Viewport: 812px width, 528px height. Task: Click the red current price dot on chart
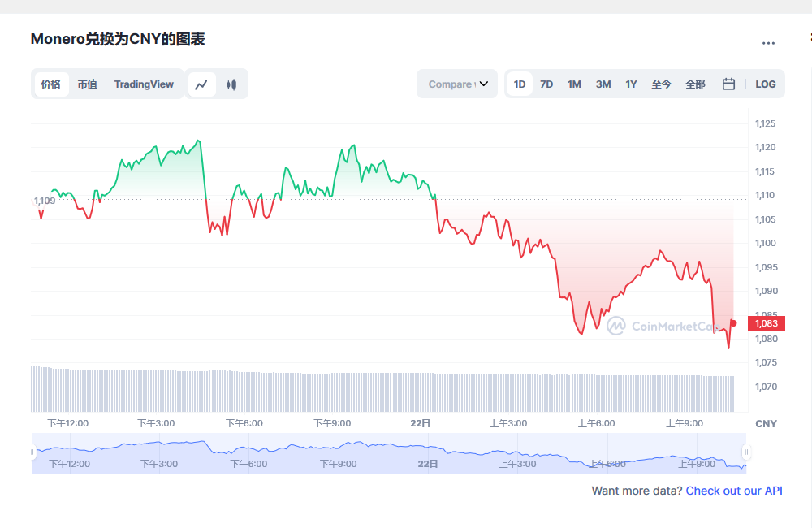tap(733, 323)
